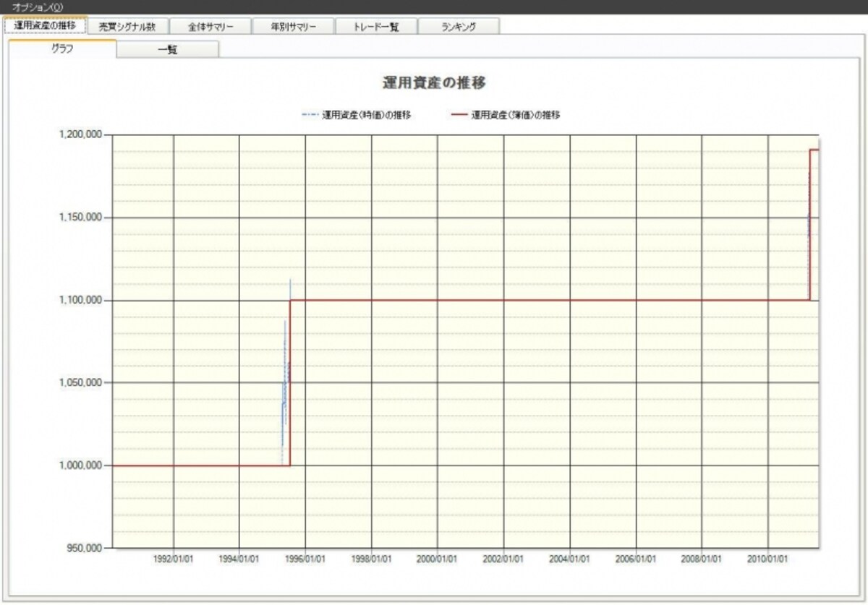Show the ランキング tab
Screen dimensions: 868x605
[459, 26]
